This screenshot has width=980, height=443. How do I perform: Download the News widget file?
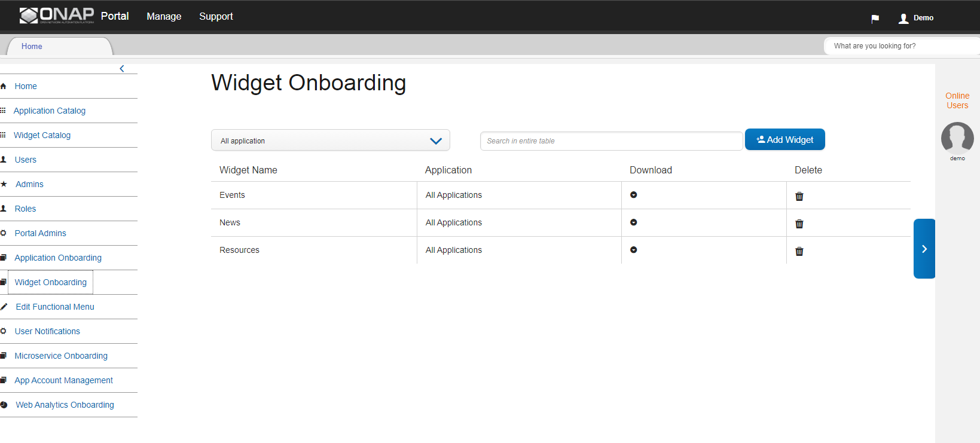(x=634, y=222)
